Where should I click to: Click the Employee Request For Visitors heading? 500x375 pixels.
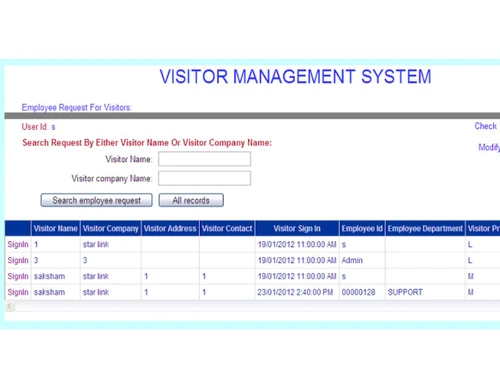[x=77, y=107]
